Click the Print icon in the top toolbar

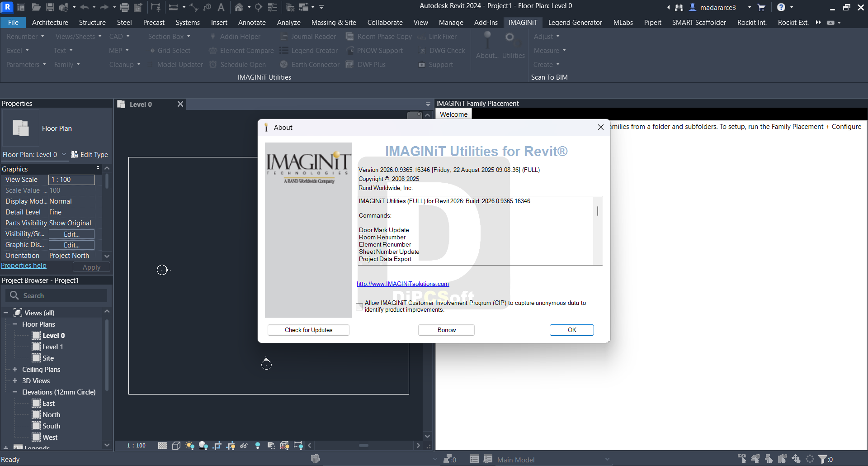(125, 7)
